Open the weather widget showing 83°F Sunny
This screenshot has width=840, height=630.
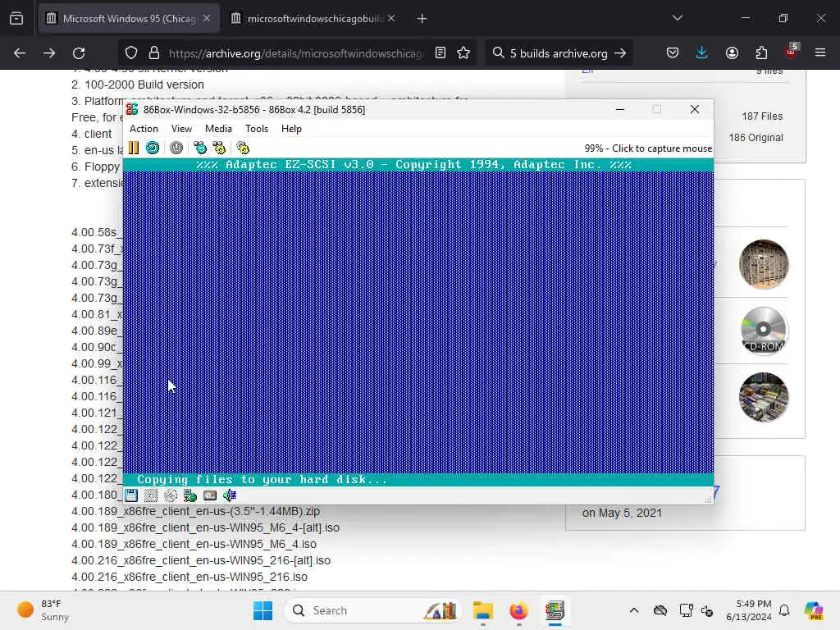click(43, 610)
